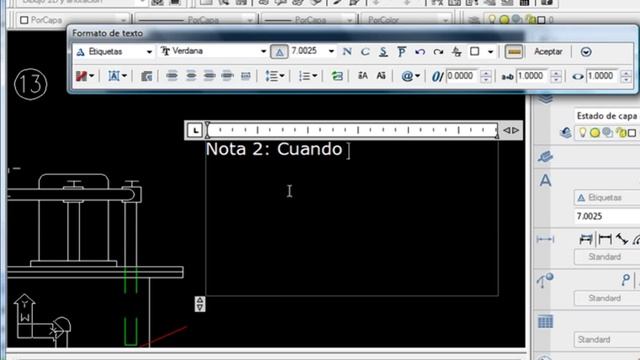Open the table style Standard dropdown
Viewport: 640px width, 360px height.
pos(607,340)
